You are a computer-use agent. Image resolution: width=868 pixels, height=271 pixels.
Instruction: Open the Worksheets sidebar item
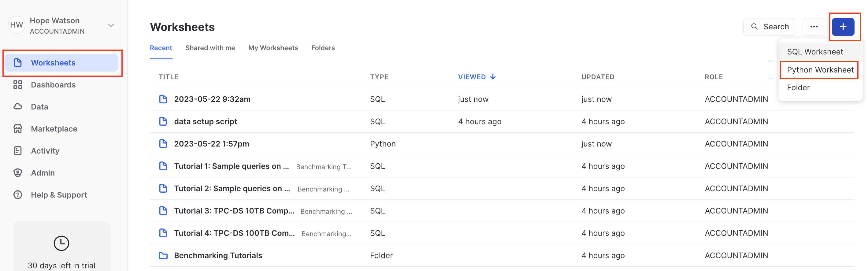(x=62, y=63)
